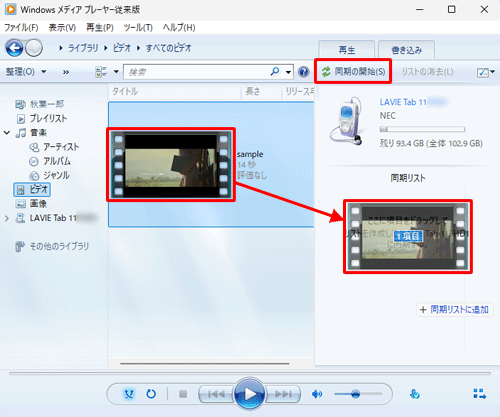
Task: Go to the previous track
Action: click(216, 394)
